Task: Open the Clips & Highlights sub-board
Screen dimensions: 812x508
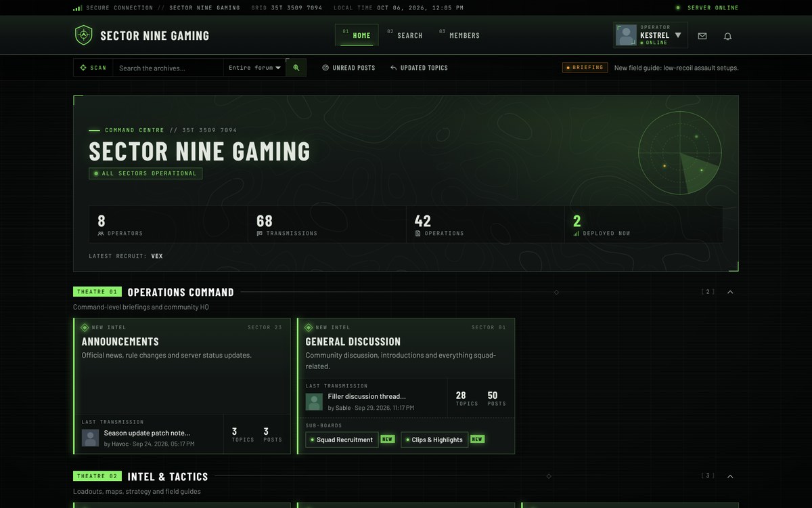Action: coord(434,440)
